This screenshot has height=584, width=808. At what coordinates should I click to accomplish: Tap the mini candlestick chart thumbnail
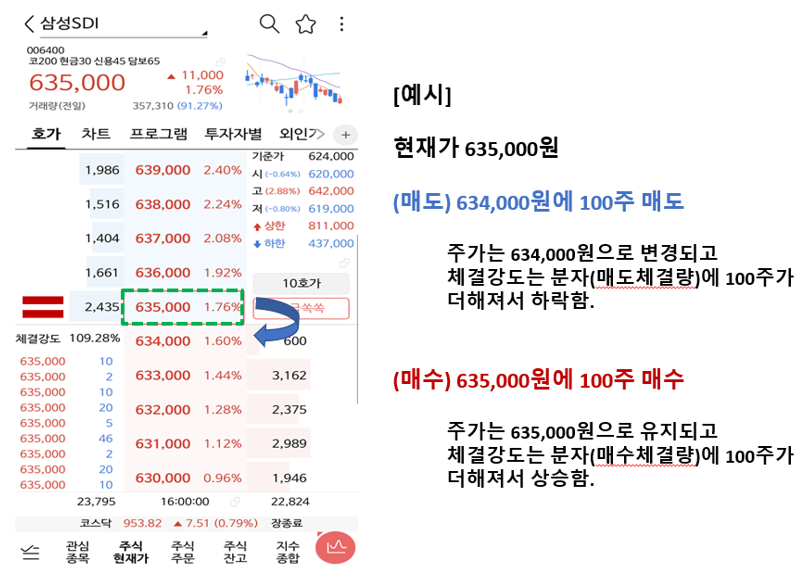click(x=293, y=79)
